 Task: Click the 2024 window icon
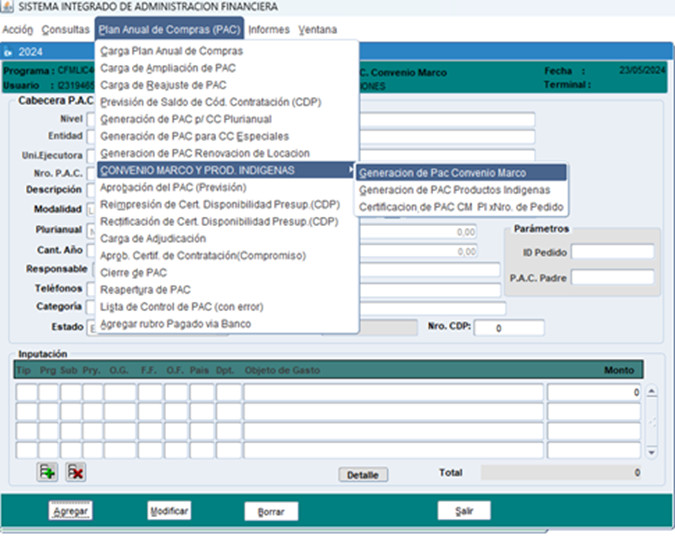[9, 50]
